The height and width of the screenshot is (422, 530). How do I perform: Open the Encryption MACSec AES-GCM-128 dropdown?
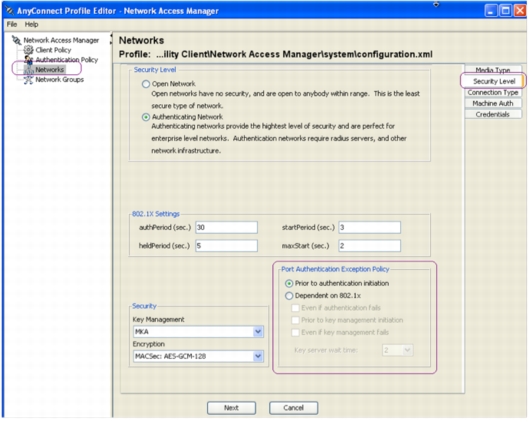coord(258,356)
